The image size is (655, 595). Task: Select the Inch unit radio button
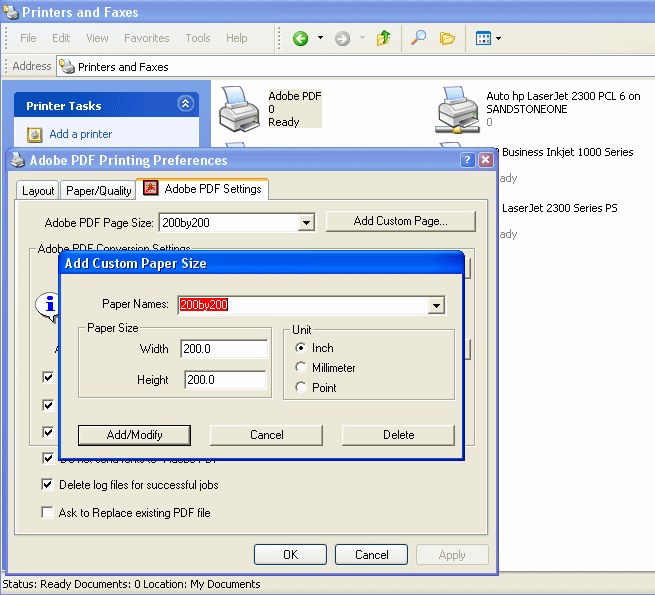[300, 348]
